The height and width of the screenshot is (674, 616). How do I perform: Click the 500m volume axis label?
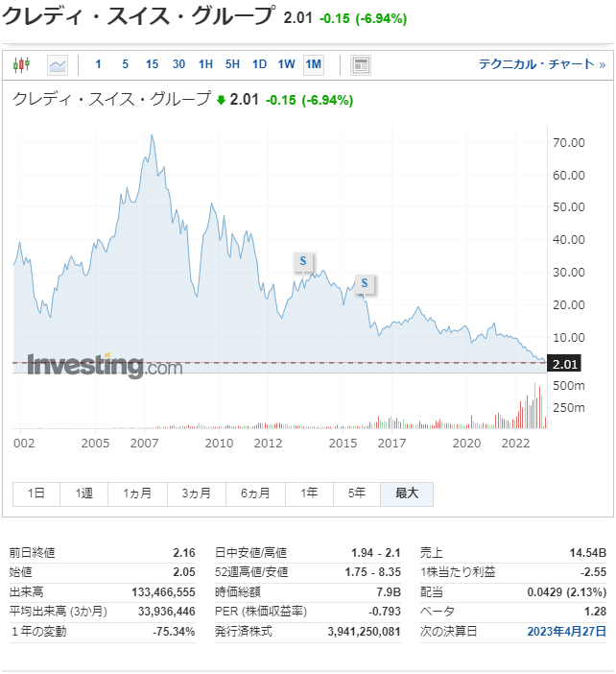click(x=569, y=386)
